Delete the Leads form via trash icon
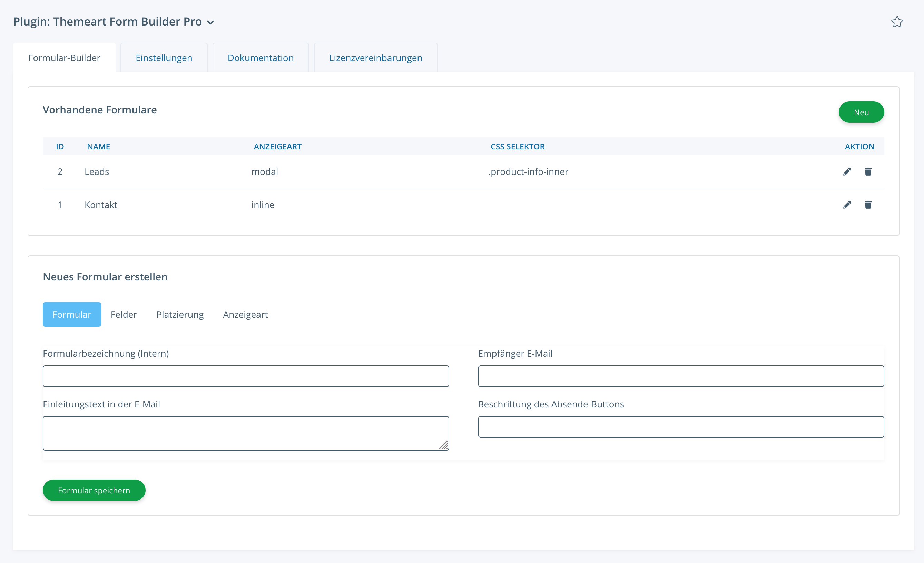Image resolution: width=924 pixels, height=563 pixels. coord(868,172)
